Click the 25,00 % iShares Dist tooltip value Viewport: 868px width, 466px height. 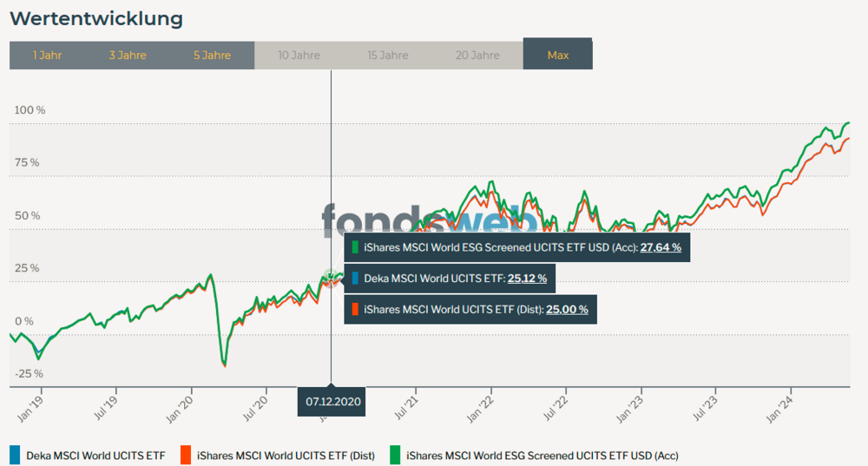[567, 310]
